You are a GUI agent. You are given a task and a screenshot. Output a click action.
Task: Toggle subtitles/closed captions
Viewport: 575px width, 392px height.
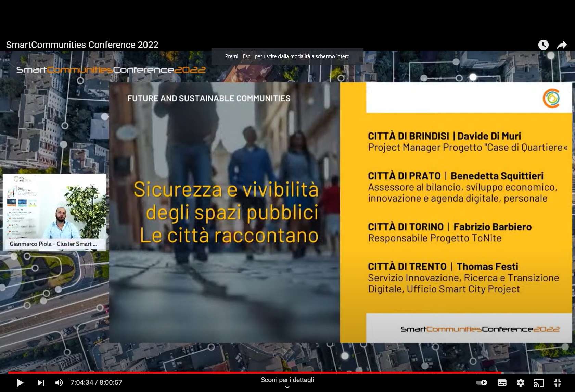(502, 382)
